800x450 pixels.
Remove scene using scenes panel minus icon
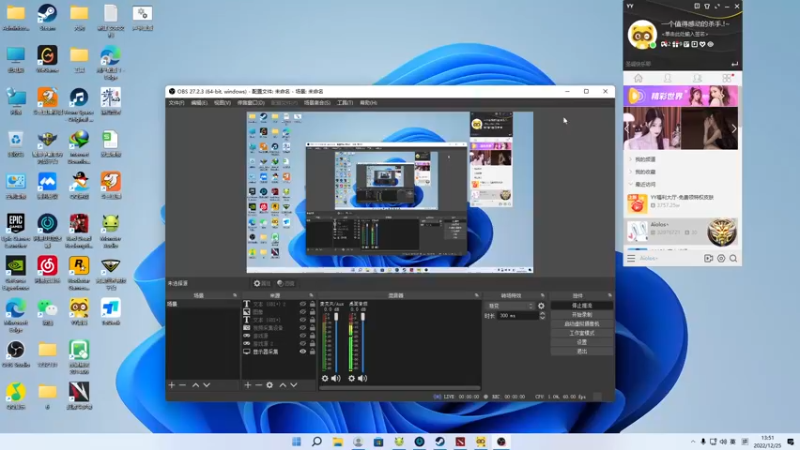[x=183, y=385]
